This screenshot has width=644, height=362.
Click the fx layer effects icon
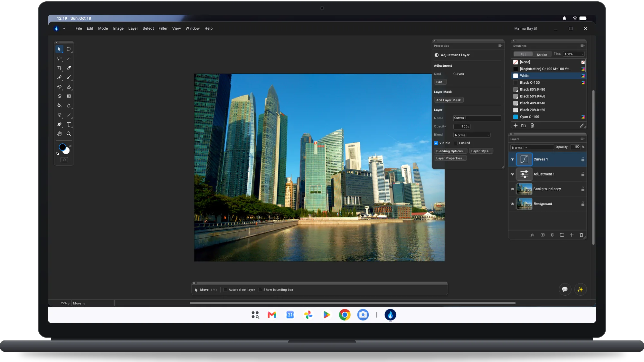[532, 235]
